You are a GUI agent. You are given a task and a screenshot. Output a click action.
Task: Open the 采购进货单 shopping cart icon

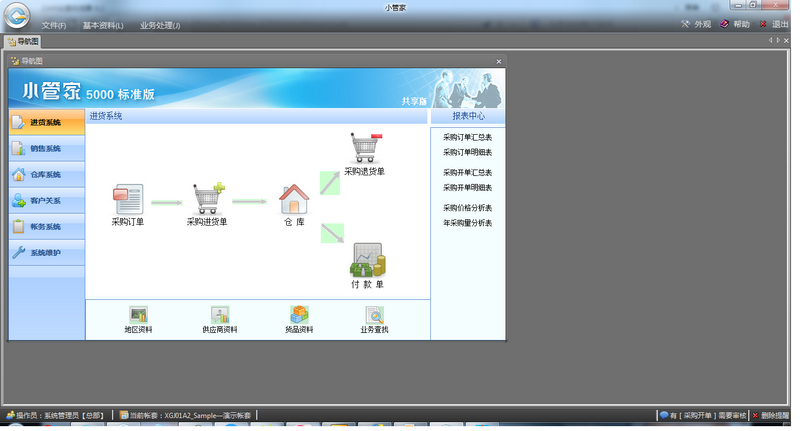pos(208,198)
